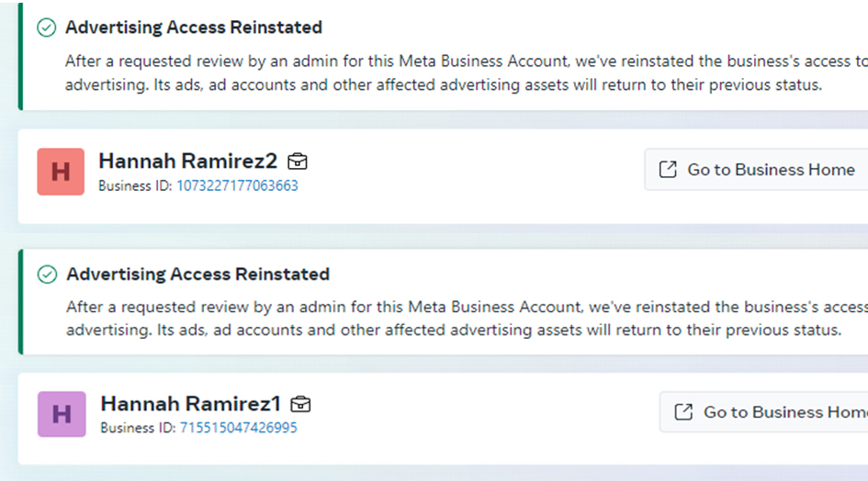Click the first Advertising Access Reinstated heading
Image resolution: width=868 pixels, height=481 pixels.
tap(194, 28)
